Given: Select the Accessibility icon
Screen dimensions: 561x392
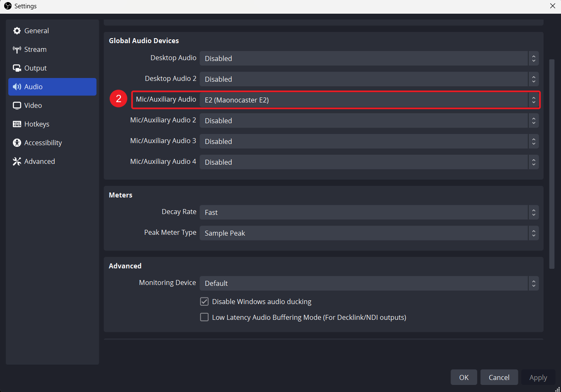Looking at the screenshot, I should (17, 142).
